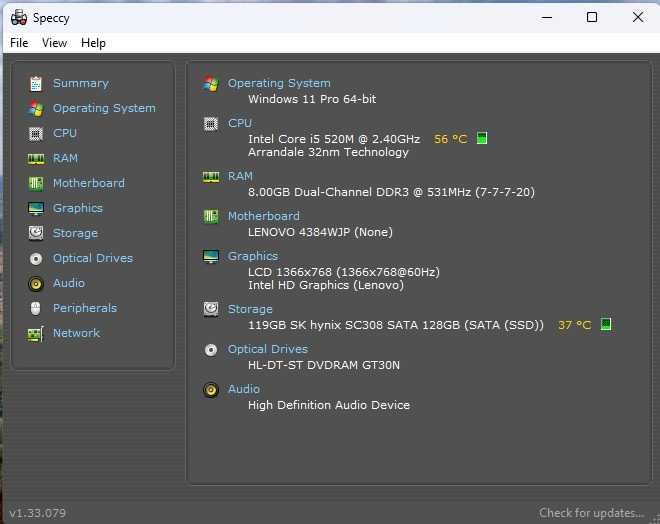Click the Optical Drives disc icon in sidebar

pos(36,258)
